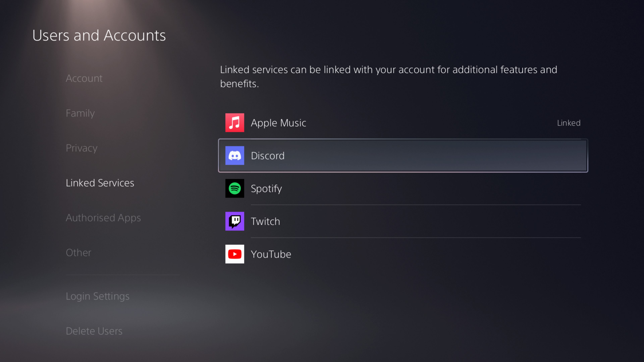Open the Authorised Apps section
The height and width of the screenshot is (362, 644).
[x=103, y=217]
